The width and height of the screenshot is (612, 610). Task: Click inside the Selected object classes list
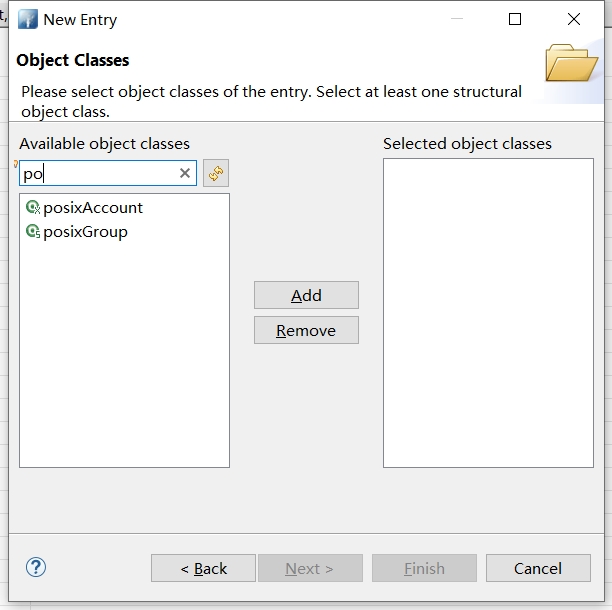[x=488, y=312]
